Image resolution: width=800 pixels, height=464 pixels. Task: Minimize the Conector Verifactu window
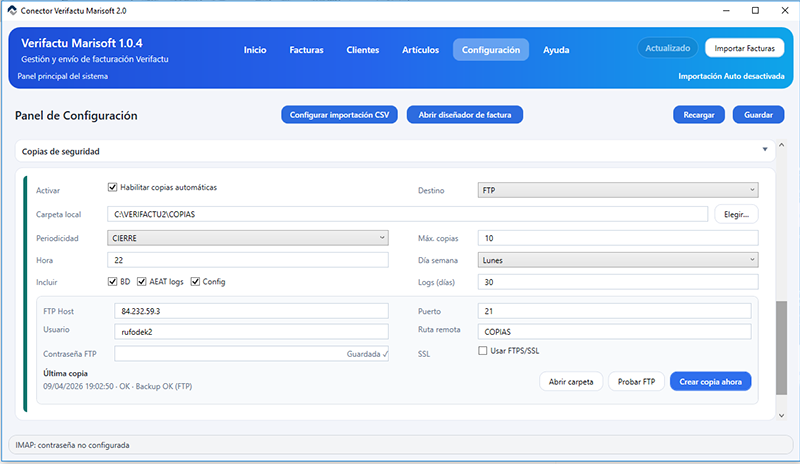click(726, 10)
